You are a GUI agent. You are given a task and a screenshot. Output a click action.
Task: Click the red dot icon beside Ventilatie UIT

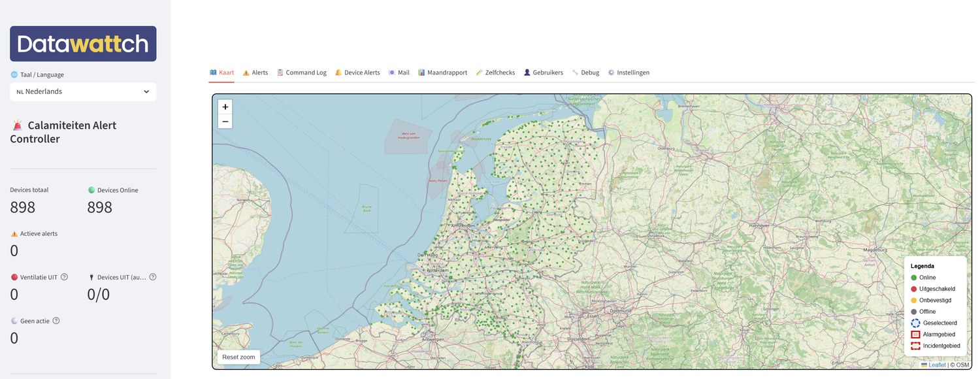14,277
